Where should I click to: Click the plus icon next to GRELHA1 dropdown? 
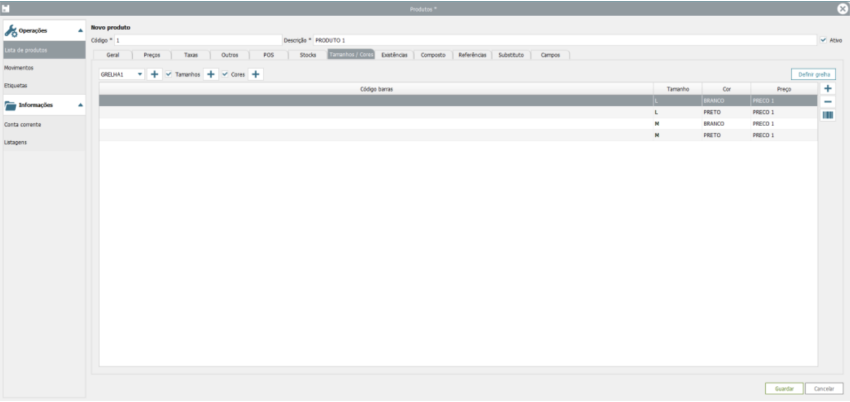tap(154, 75)
